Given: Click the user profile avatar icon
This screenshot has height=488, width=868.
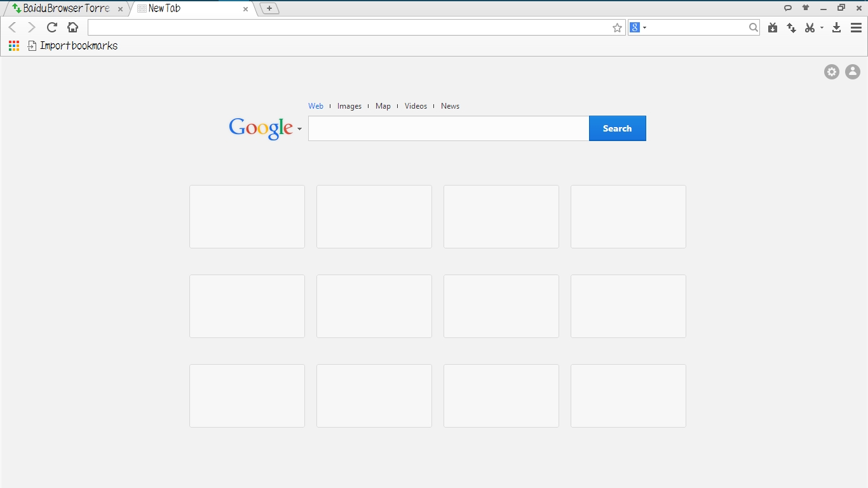Looking at the screenshot, I should point(852,72).
